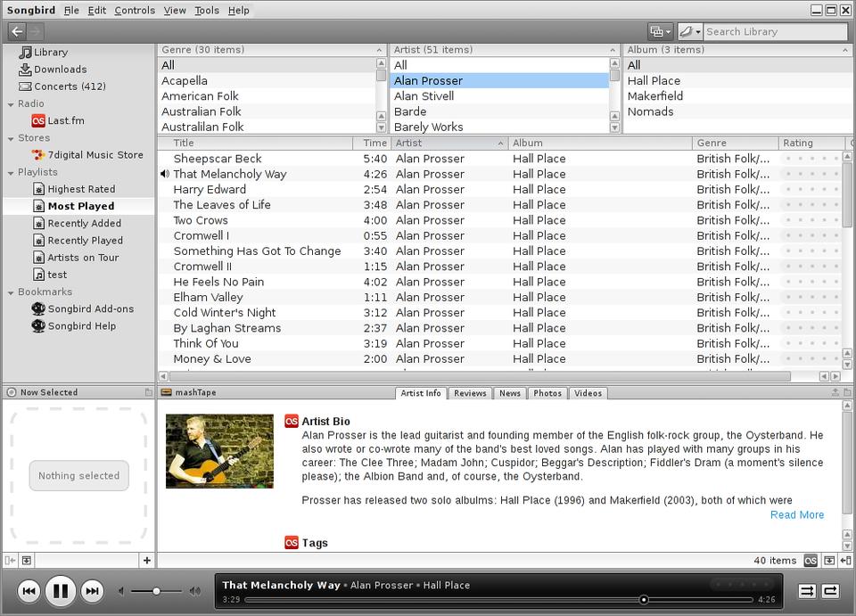Toggle shuffle mode
The image size is (856, 616).
[x=807, y=590]
